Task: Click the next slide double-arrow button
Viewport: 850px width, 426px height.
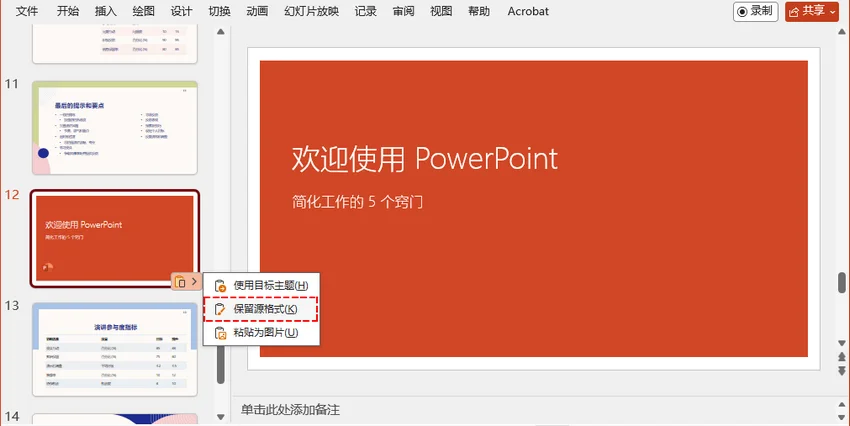Action: pos(841,370)
